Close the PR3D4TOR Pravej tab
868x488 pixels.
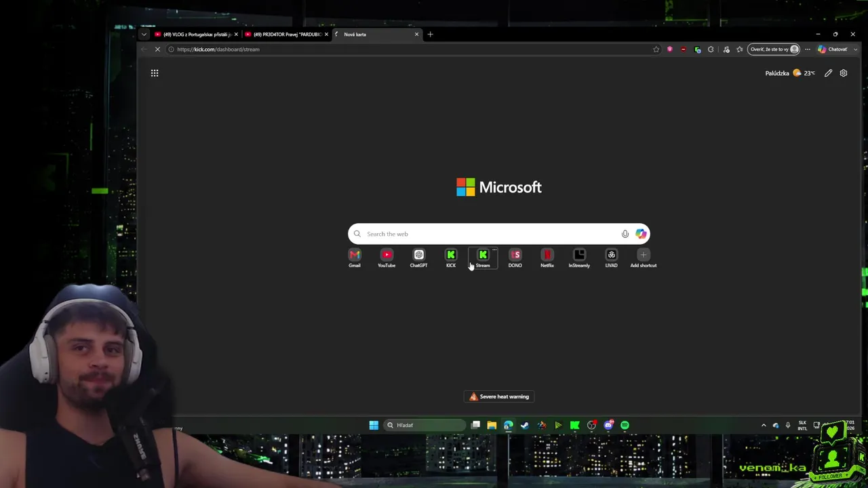326,35
